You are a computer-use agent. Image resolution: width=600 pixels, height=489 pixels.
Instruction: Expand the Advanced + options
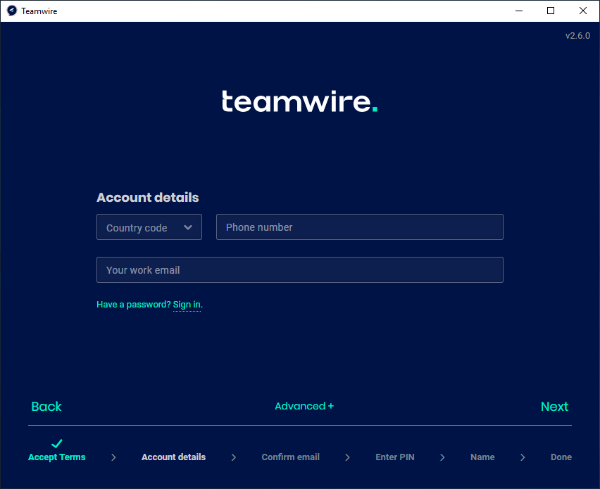pos(304,406)
